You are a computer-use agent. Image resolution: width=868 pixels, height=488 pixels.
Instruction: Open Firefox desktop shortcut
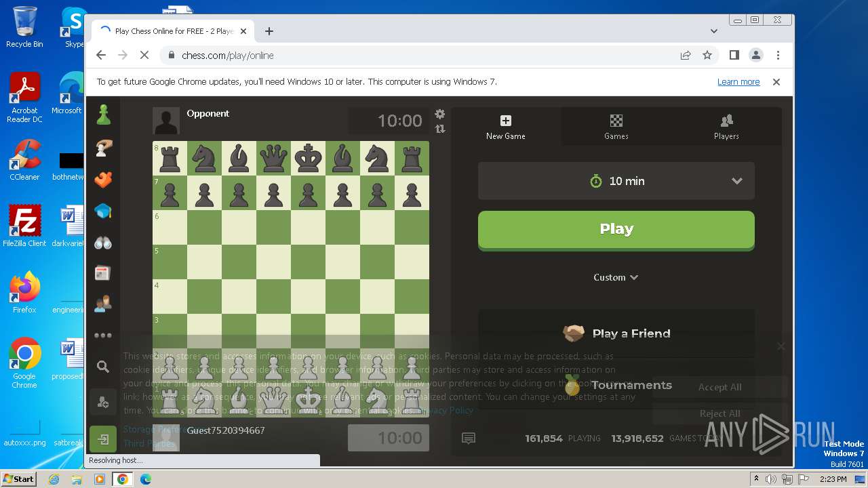coord(24,293)
